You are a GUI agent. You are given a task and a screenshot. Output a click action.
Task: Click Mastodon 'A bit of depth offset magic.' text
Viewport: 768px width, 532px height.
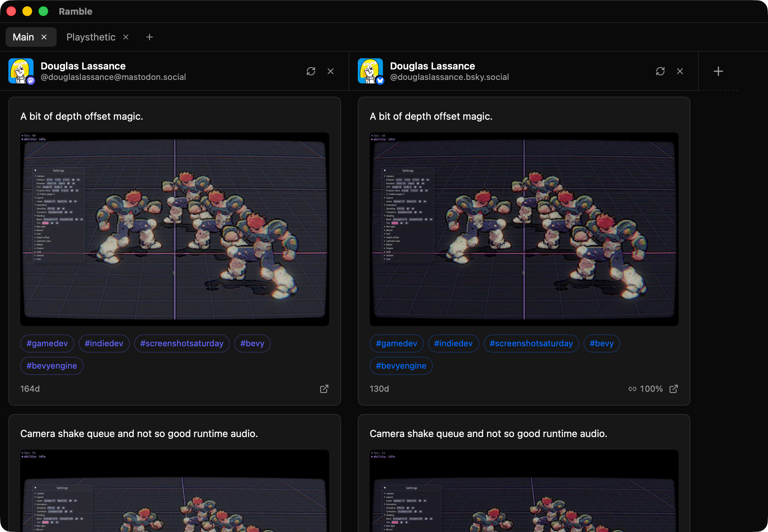pos(82,116)
